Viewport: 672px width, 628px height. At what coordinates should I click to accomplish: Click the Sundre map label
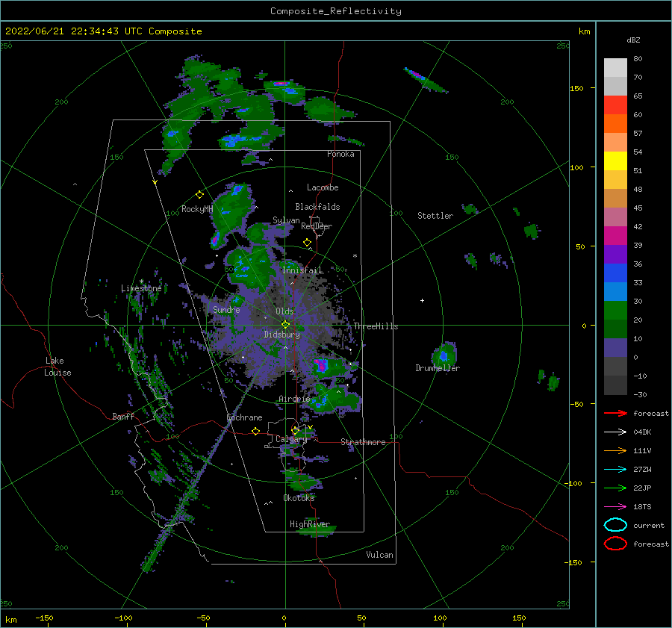pos(226,310)
